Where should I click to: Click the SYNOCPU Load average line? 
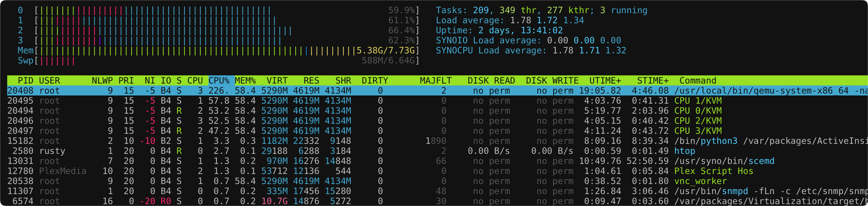point(531,51)
